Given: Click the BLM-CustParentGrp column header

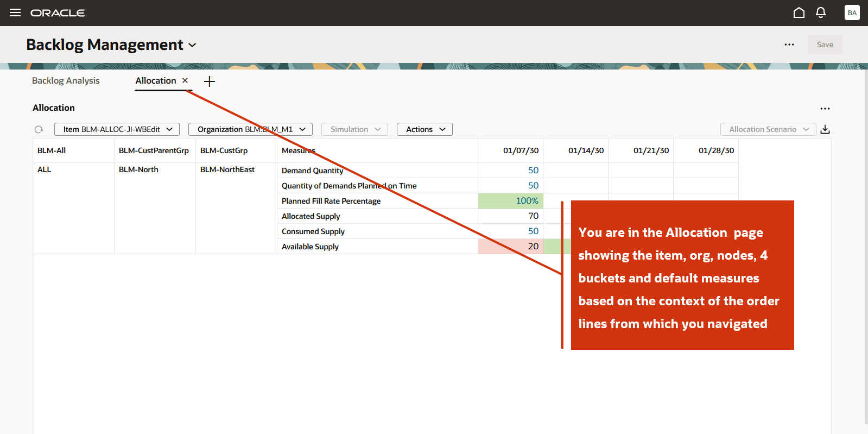Looking at the screenshot, I should point(155,150).
